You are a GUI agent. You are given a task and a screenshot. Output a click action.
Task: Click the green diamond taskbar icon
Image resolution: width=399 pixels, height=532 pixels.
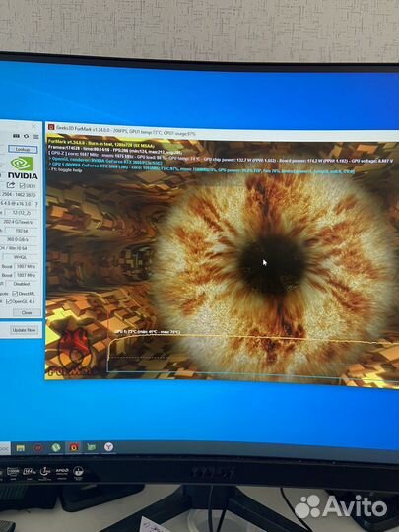point(56,447)
